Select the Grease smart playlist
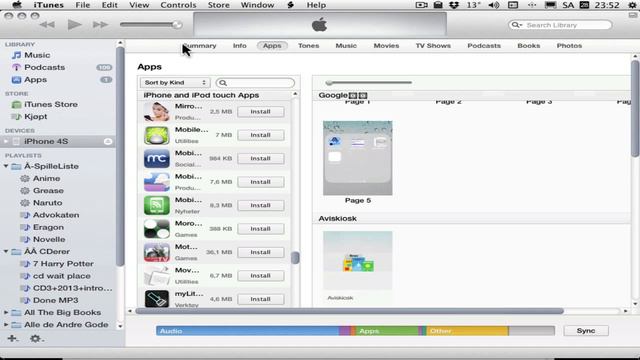Image resolution: width=640 pixels, height=360 pixels. coord(48,191)
